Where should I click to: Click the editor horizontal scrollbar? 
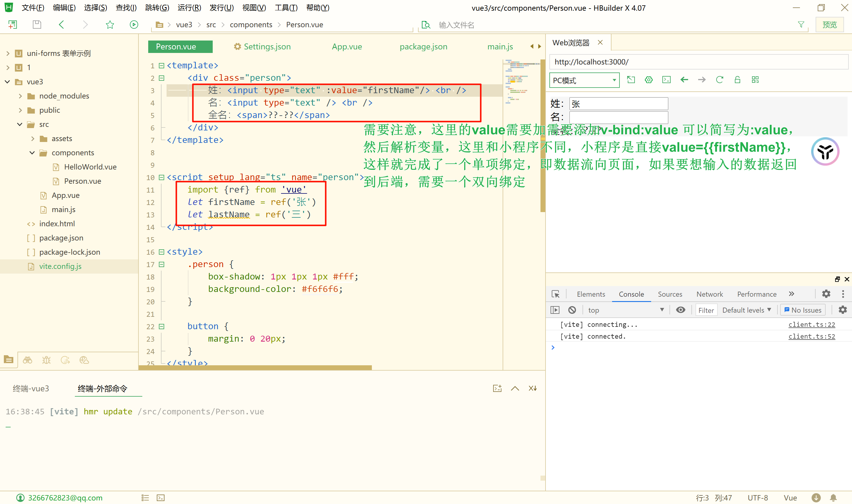coord(255,367)
